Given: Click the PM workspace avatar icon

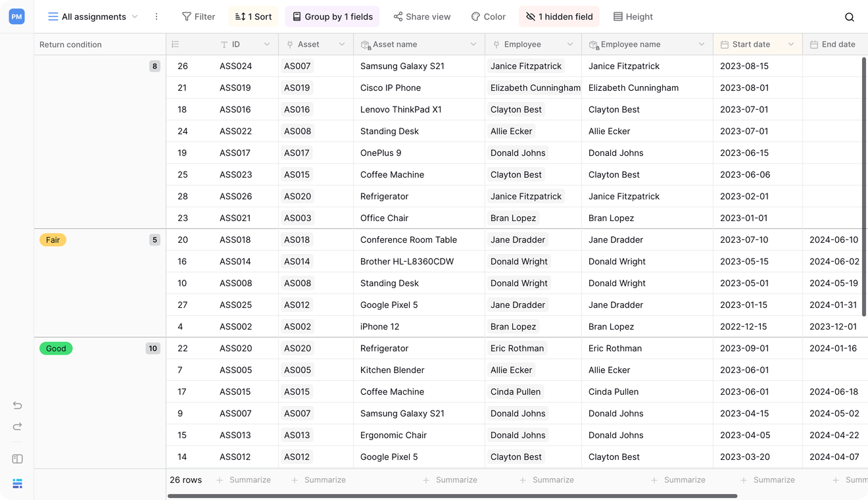Looking at the screenshot, I should click(x=17, y=16).
